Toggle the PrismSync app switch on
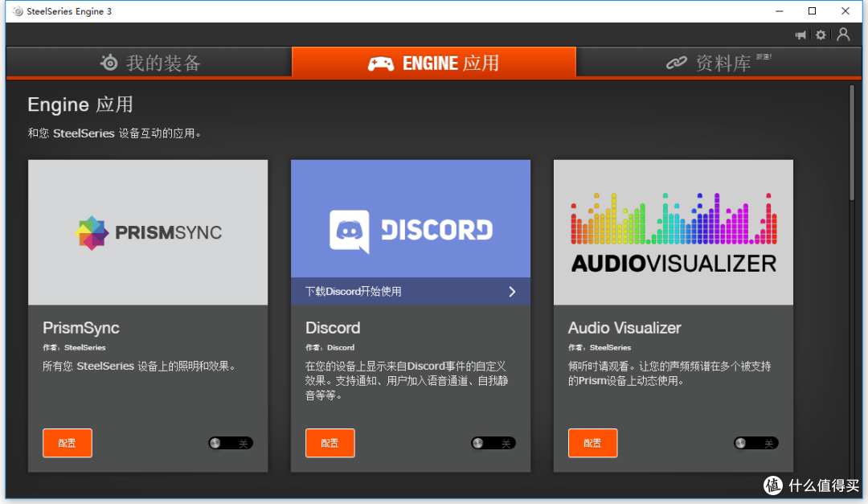The image size is (868, 504). [231, 443]
